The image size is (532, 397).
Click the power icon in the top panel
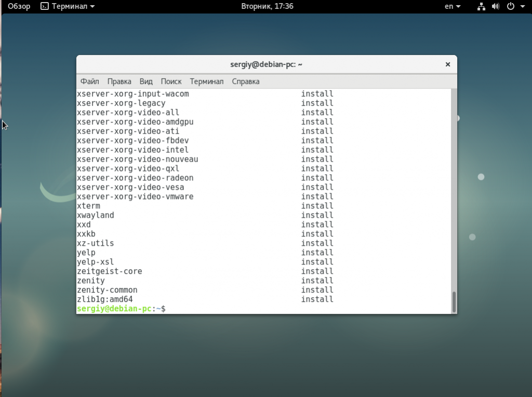[x=510, y=6]
